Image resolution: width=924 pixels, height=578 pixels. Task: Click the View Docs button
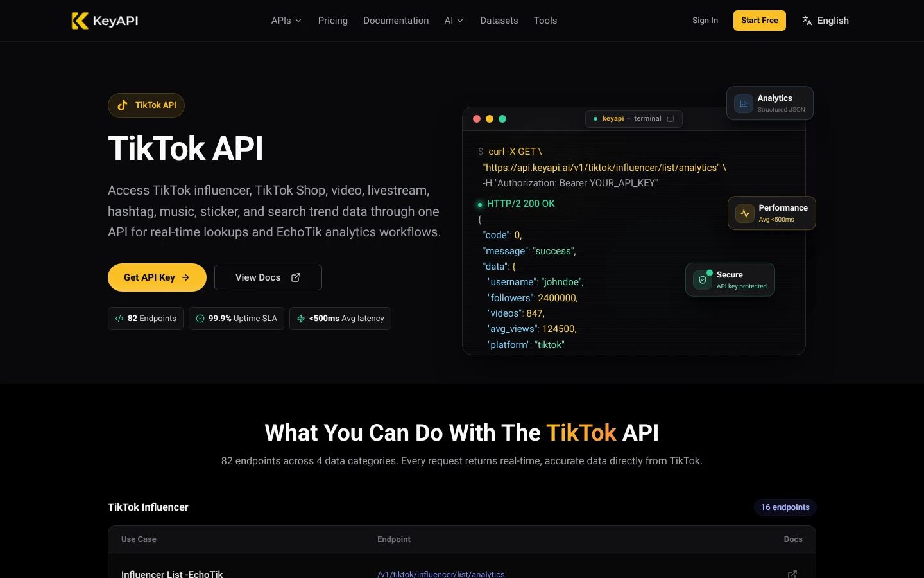268,277
